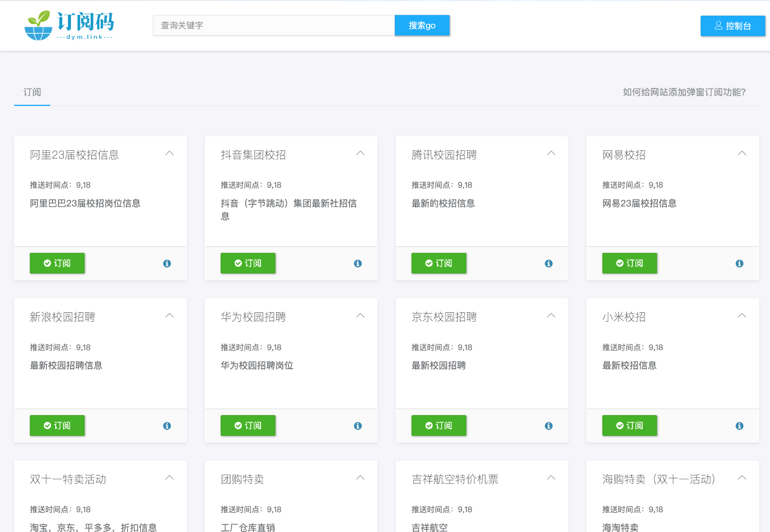The width and height of the screenshot is (770, 532).
Task: Click the 吉祥航空特价机票 card title
Action: tap(455, 480)
